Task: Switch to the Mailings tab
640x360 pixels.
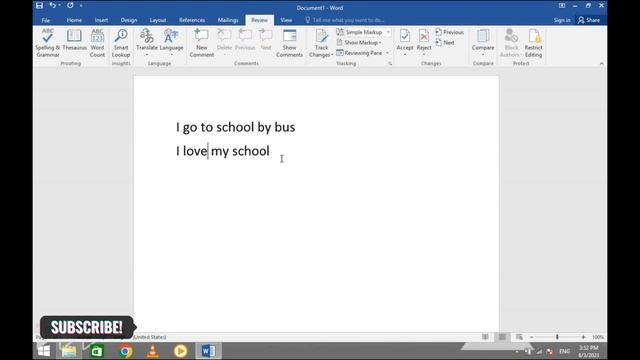Action: click(x=228, y=20)
